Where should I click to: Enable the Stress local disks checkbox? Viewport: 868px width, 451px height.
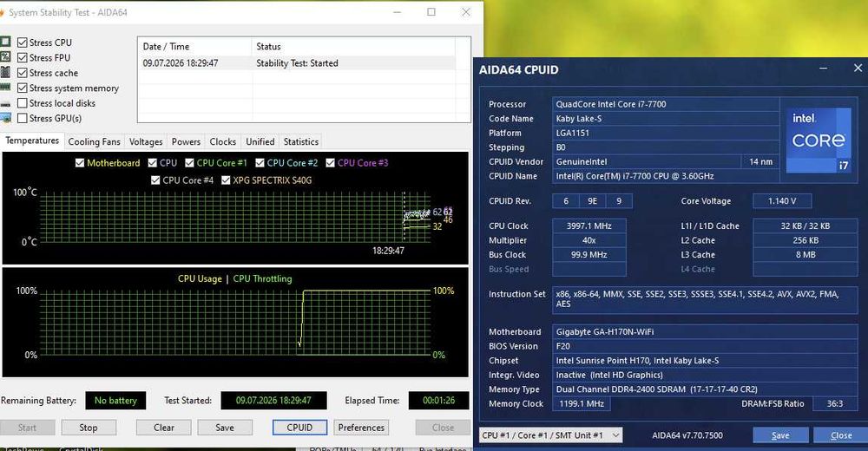pyautogui.click(x=23, y=103)
